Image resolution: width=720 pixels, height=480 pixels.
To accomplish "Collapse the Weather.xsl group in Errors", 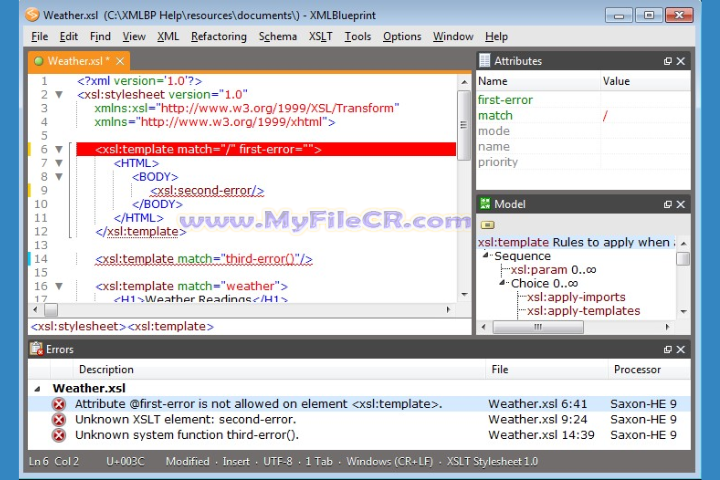I will 38,389.
